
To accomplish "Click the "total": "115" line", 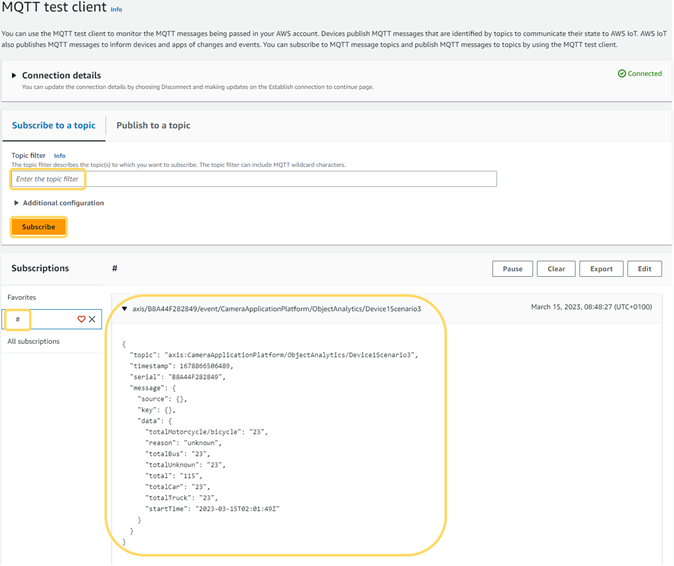I will (174, 476).
